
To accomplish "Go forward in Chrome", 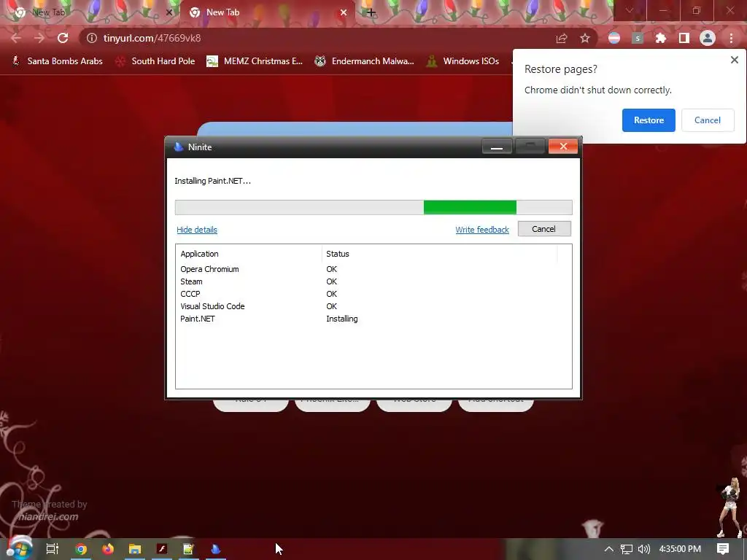I will coord(39,38).
